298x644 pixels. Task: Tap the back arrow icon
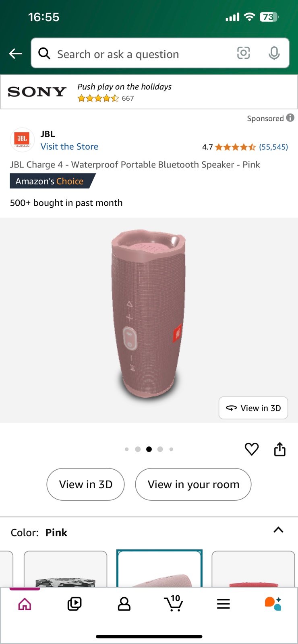click(x=15, y=54)
